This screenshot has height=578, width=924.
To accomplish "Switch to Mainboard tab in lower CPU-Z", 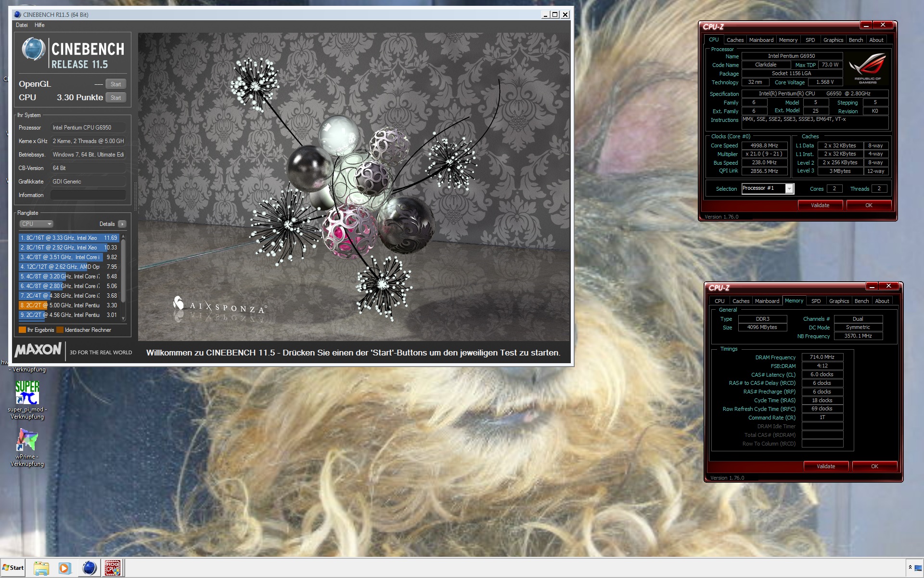I will (767, 301).
